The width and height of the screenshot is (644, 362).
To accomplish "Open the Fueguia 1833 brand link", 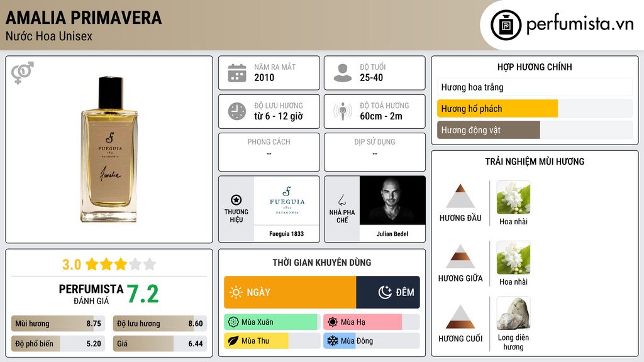I will [287, 234].
